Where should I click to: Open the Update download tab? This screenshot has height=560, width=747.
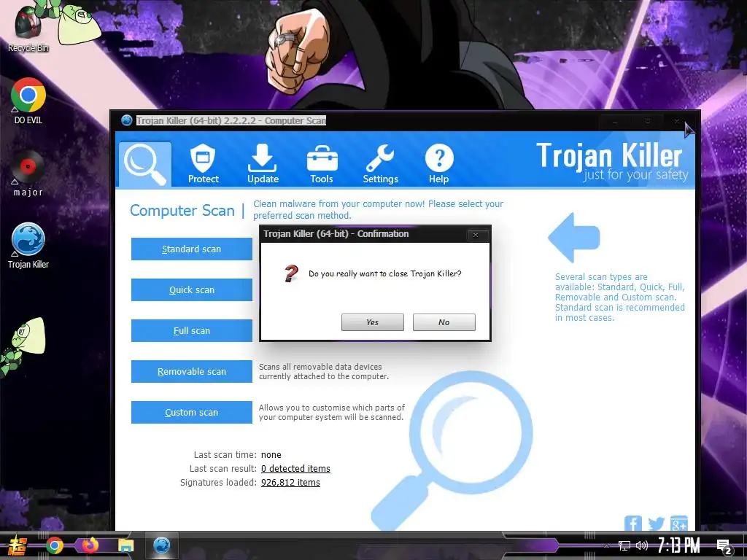coord(263,164)
